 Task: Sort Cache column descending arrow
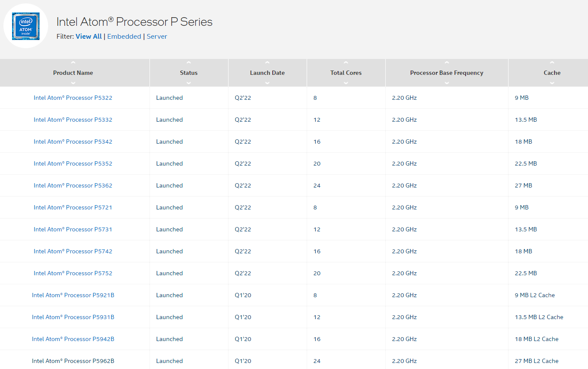pyautogui.click(x=552, y=83)
